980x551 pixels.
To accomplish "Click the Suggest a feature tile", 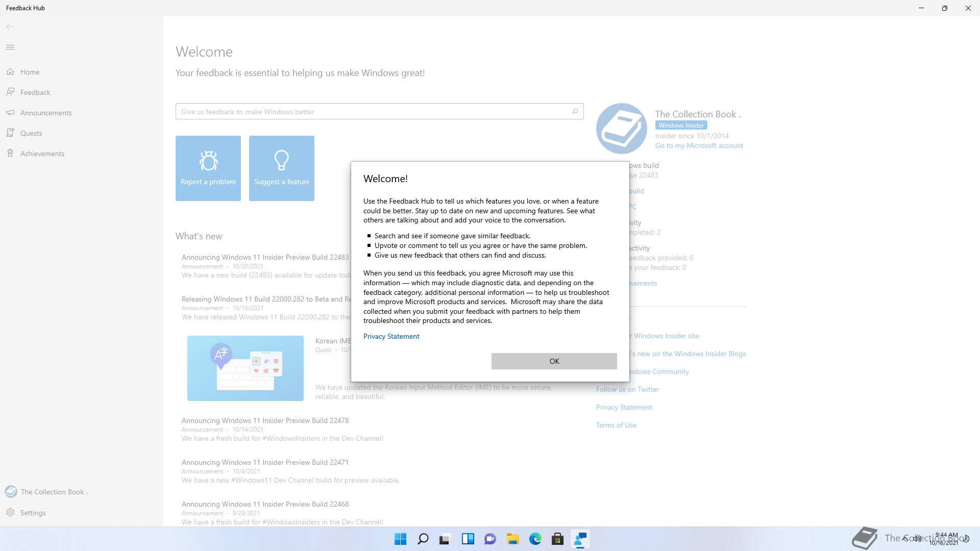I will point(282,168).
